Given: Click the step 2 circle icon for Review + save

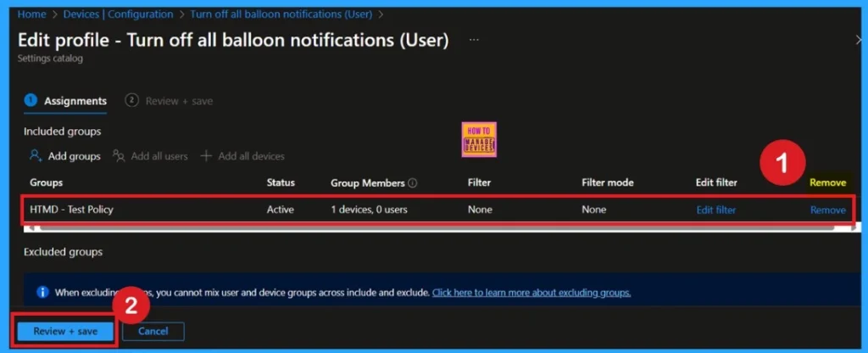Looking at the screenshot, I should (x=131, y=100).
